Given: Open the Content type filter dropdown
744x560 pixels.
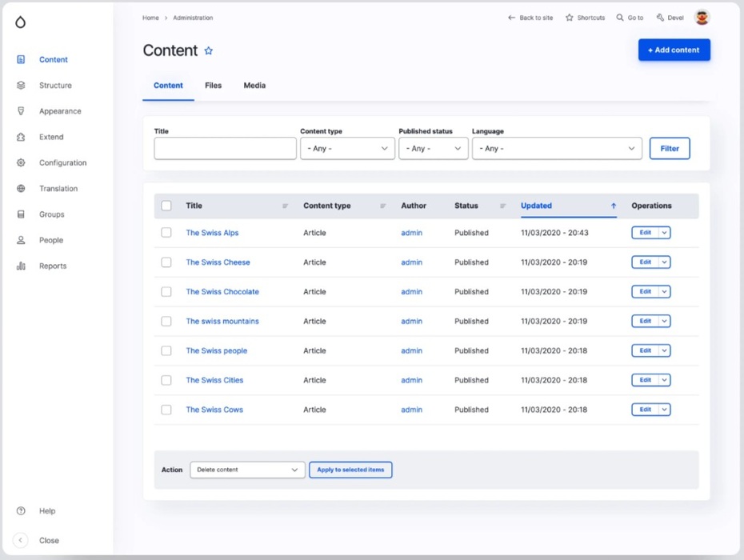Looking at the screenshot, I should (347, 149).
